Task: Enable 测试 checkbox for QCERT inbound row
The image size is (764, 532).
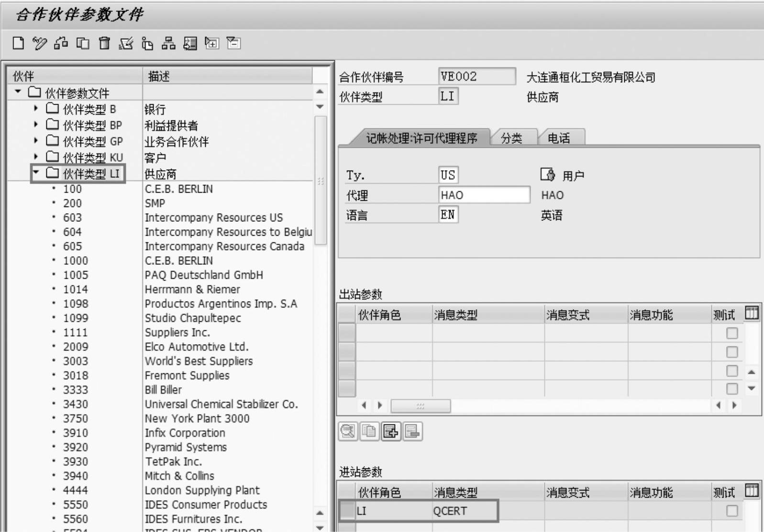Action: point(731,511)
